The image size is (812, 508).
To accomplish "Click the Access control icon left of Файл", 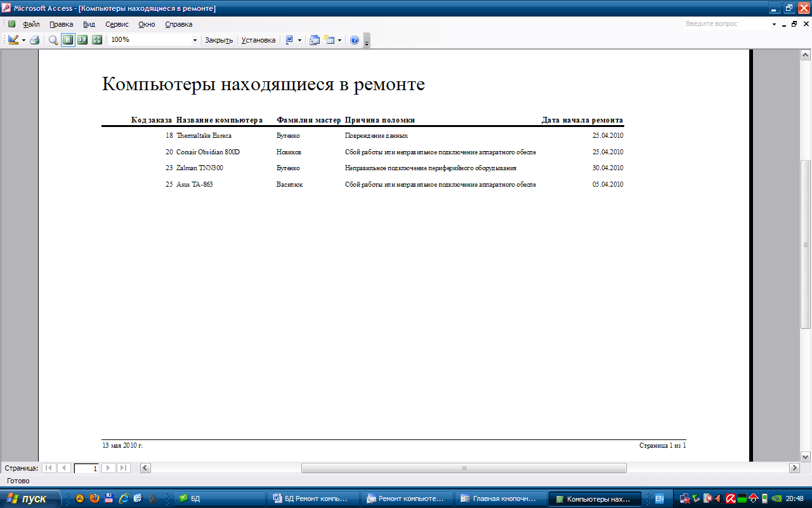I will pyautogui.click(x=11, y=24).
